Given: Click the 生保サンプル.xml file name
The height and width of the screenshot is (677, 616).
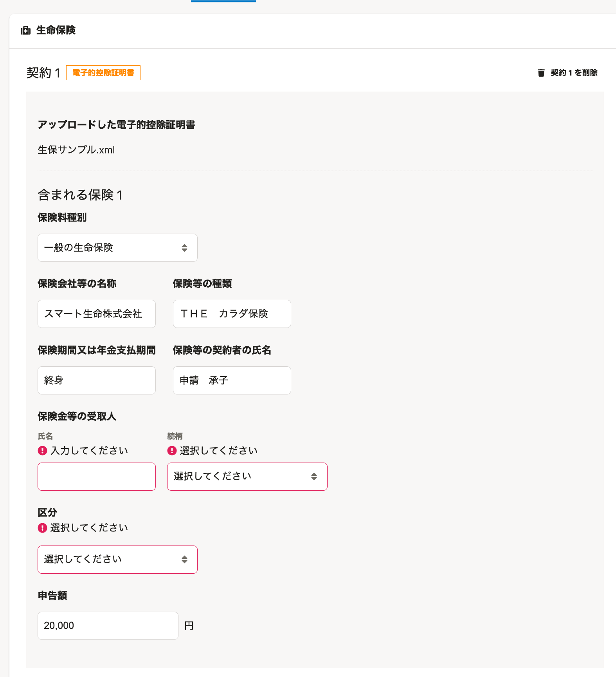Looking at the screenshot, I should click(x=76, y=150).
